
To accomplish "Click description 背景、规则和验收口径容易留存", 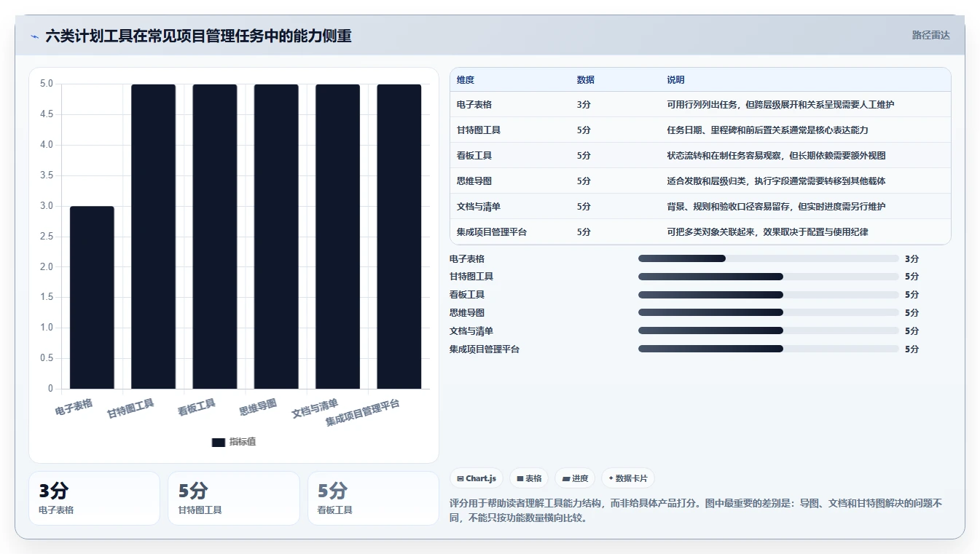I will pyautogui.click(x=776, y=207).
